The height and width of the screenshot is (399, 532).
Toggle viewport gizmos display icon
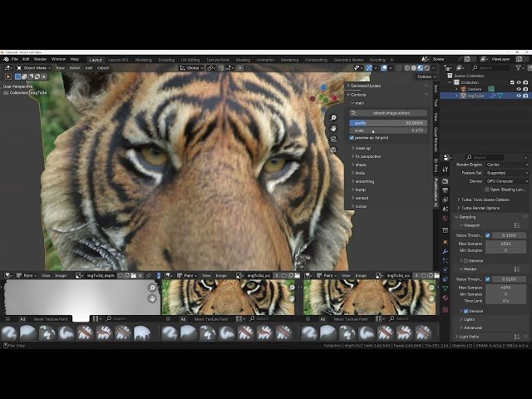pos(369,68)
